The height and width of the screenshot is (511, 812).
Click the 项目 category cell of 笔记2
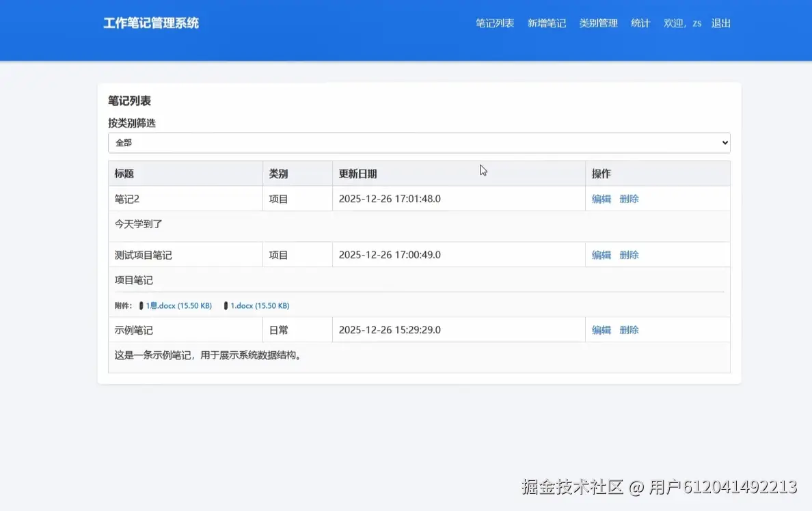click(297, 199)
